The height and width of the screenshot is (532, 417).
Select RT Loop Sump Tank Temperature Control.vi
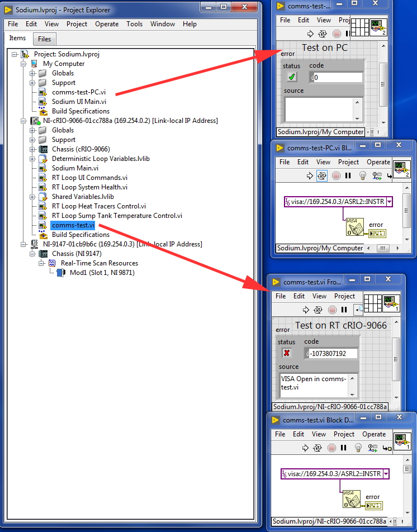pyautogui.click(x=117, y=216)
